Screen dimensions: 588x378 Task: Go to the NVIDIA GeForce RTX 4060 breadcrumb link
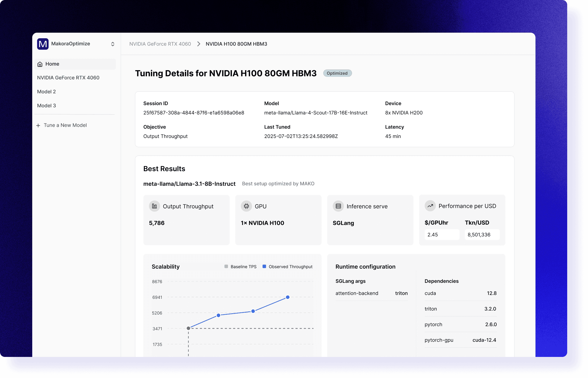[160, 44]
